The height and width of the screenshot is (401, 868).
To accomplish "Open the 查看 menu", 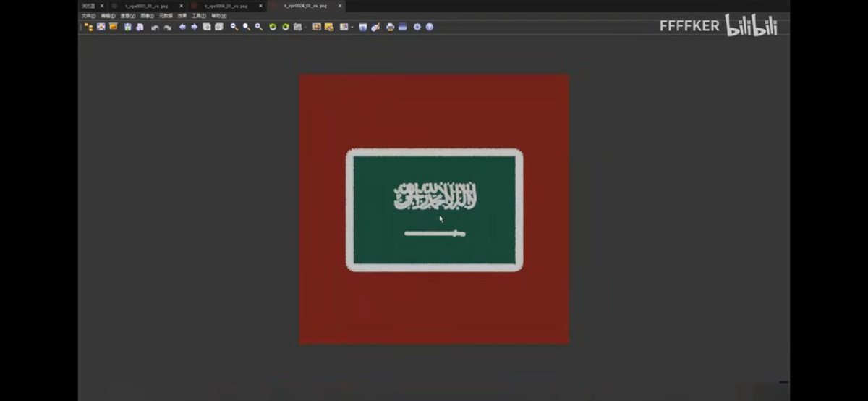I will 128,15.
